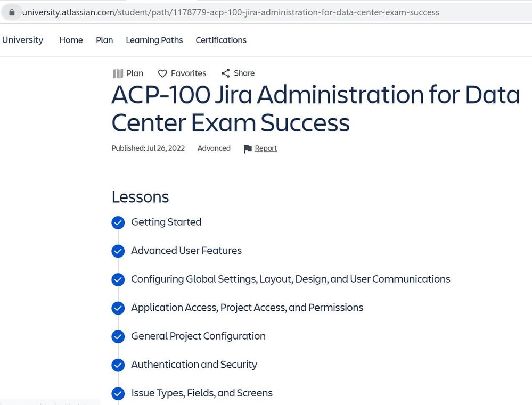
Task: Expand the General Project Configuration lesson
Action: coord(198,336)
